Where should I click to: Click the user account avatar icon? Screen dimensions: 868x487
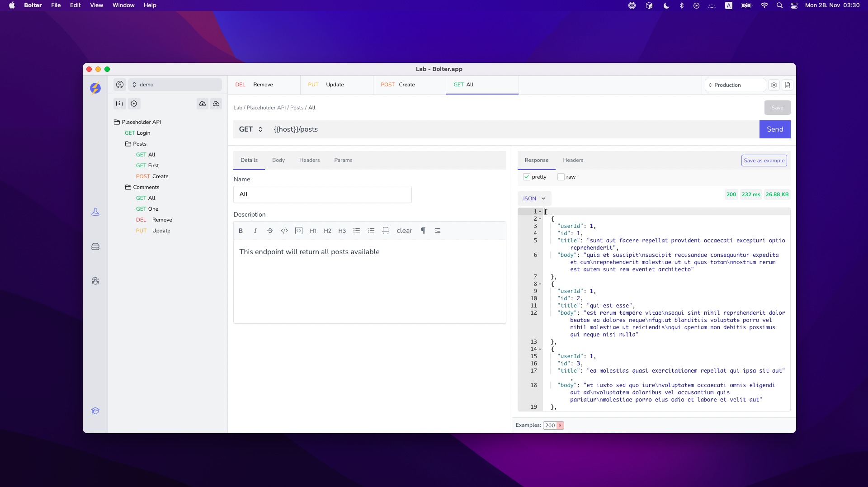pos(120,85)
